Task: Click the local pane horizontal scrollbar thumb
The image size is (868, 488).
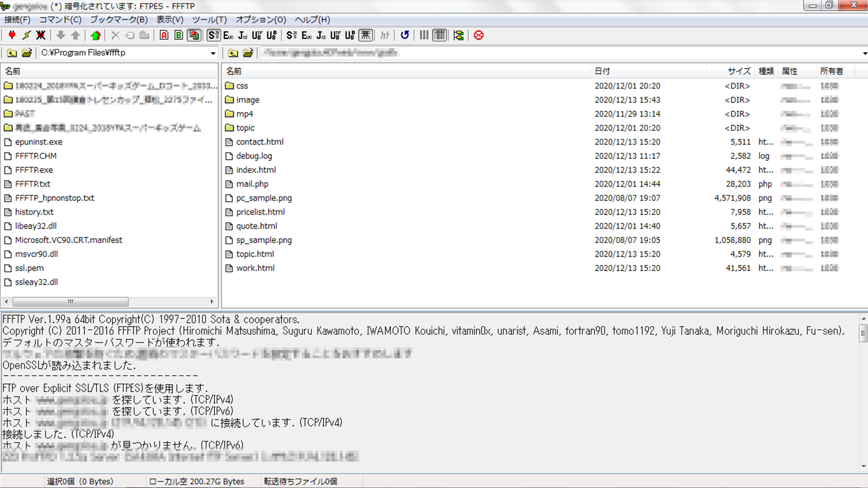Action: click(x=71, y=301)
